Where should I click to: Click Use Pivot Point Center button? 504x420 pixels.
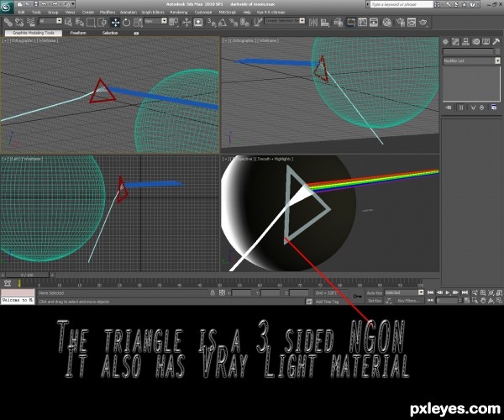(174, 22)
